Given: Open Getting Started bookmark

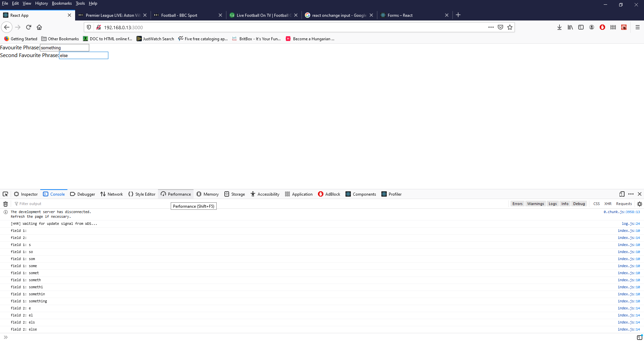Looking at the screenshot, I should [x=21, y=39].
